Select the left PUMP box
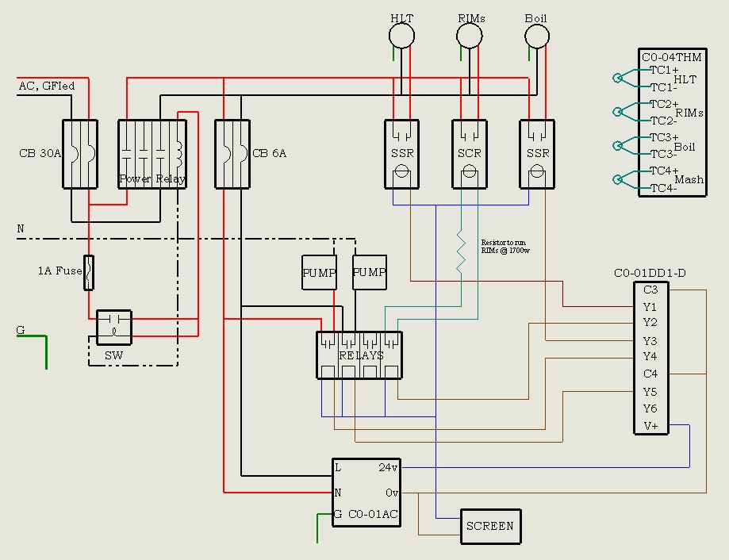 [x=319, y=272]
